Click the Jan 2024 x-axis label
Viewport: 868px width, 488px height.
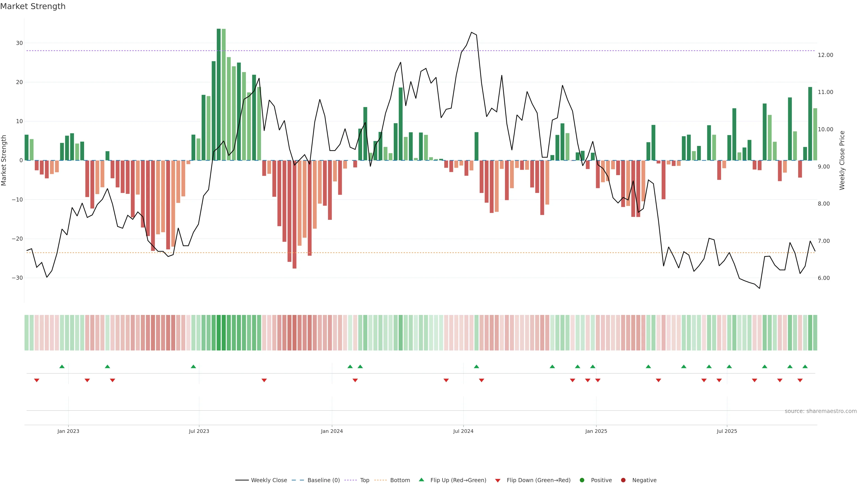332,431
